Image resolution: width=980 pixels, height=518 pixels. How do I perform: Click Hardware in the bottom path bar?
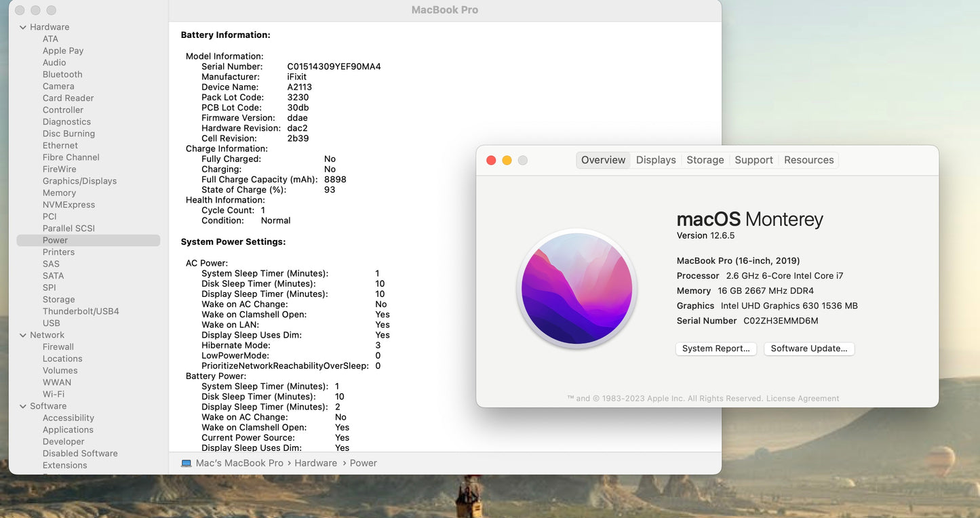point(315,463)
